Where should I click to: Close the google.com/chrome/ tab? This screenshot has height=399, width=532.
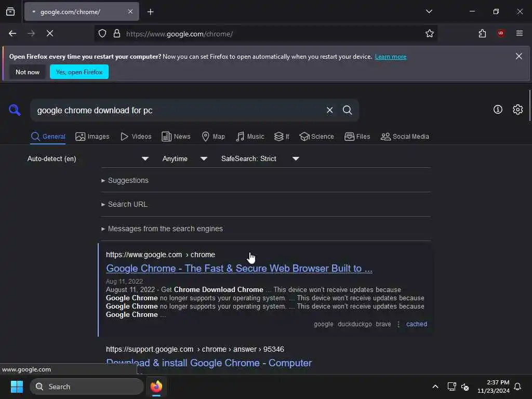click(130, 11)
